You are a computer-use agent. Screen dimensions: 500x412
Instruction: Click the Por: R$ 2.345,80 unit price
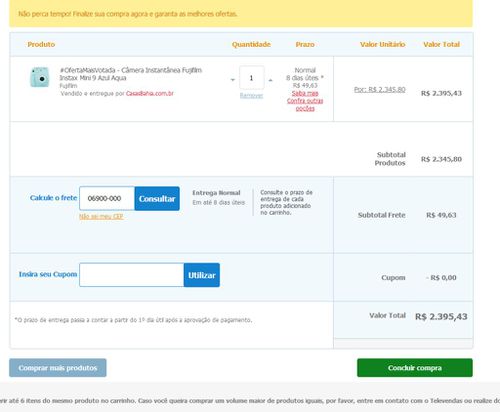[x=380, y=89]
